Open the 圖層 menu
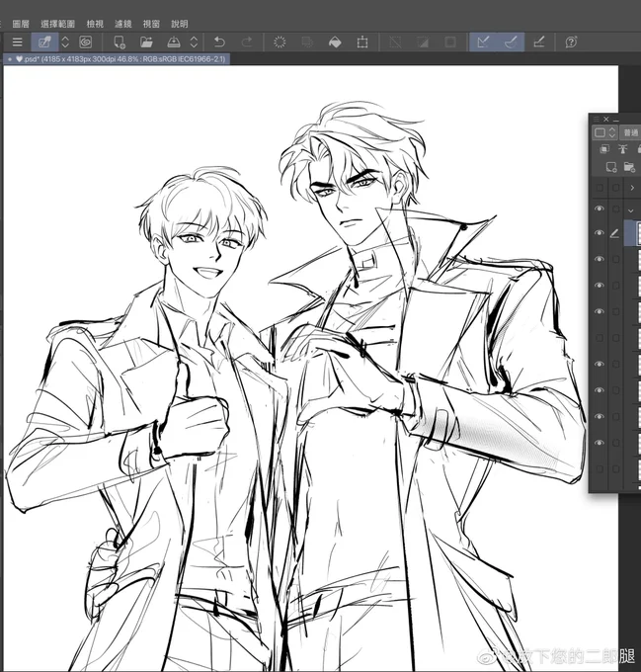 pyautogui.click(x=21, y=24)
